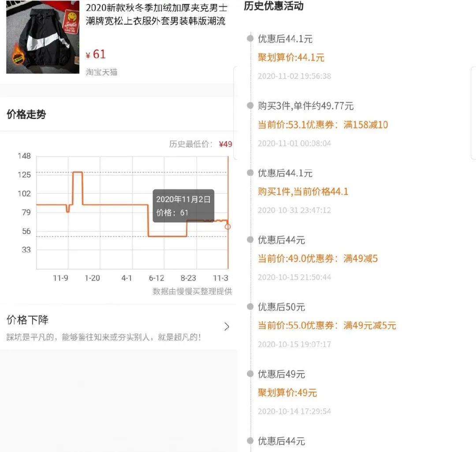Click the 102 value on the price axis
Image resolution: width=476 pixels, height=452 pixels.
click(24, 193)
